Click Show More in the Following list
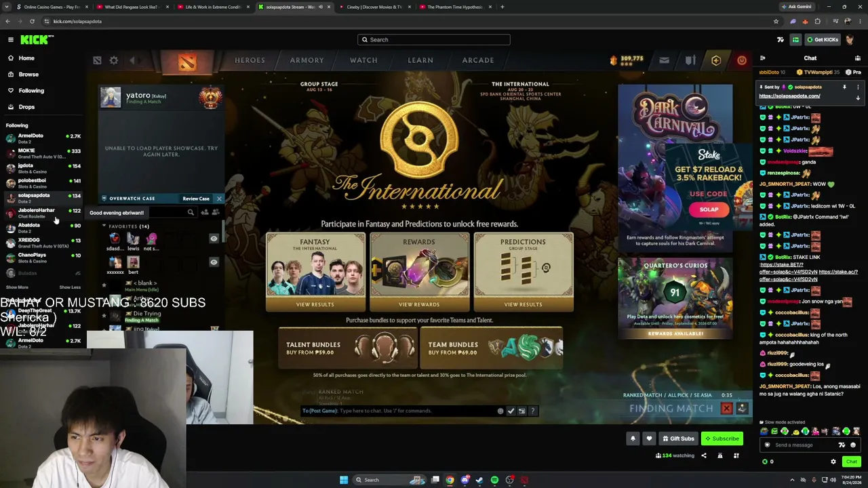 17,287
